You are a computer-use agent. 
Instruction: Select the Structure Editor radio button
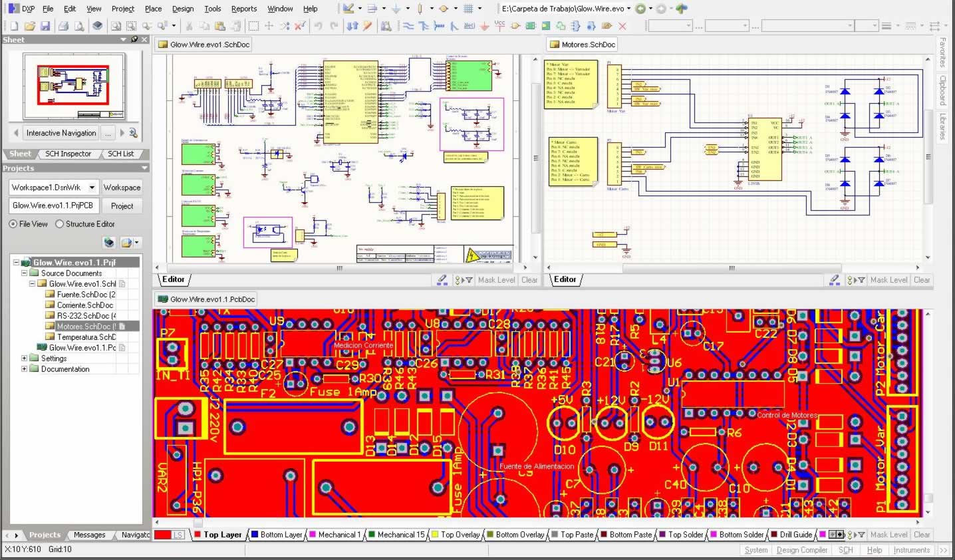pos(60,224)
